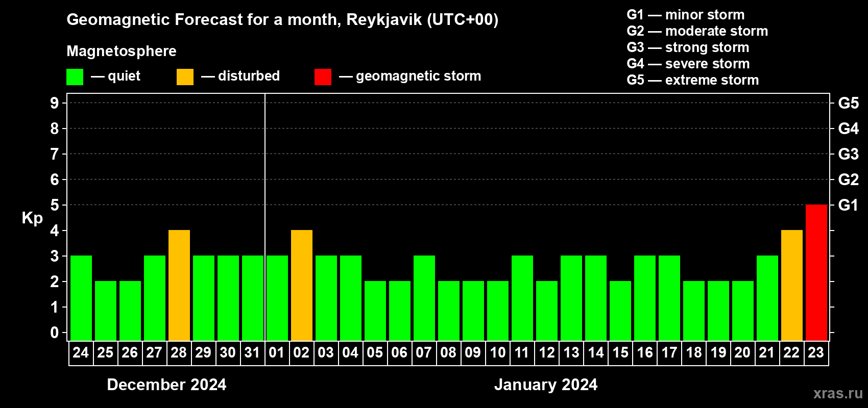Click the date label 30
The height and width of the screenshot is (408, 868).
[228, 353]
